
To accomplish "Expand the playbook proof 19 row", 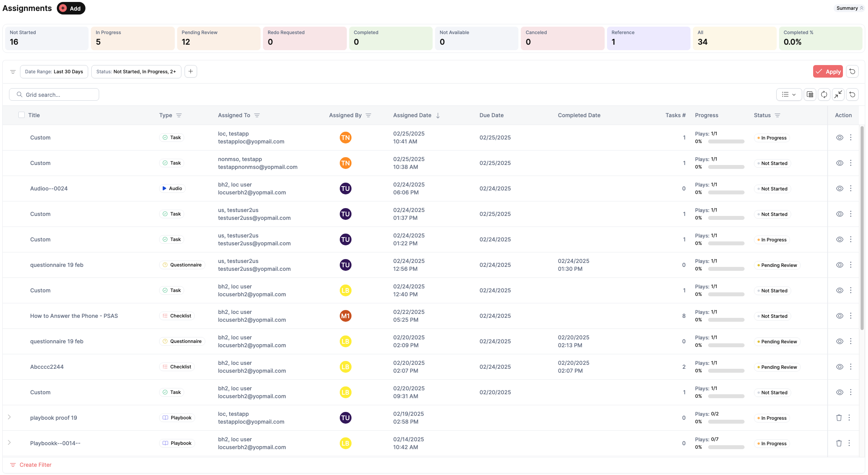I will [9, 417].
